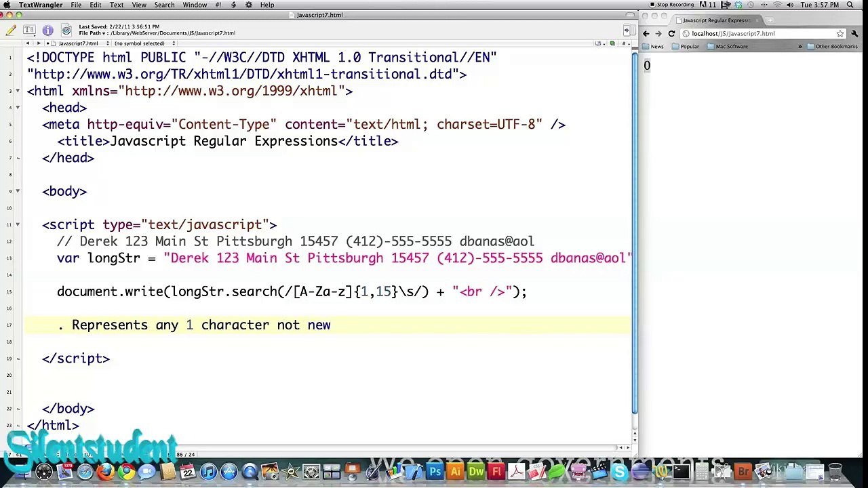
Task: Click the purple Get Info icon
Action: point(47,30)
